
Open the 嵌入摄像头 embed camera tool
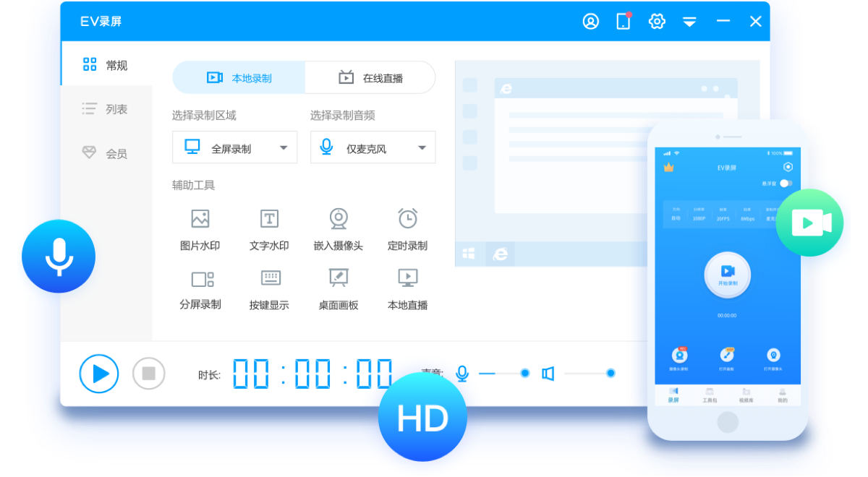[x=339, y=230]
